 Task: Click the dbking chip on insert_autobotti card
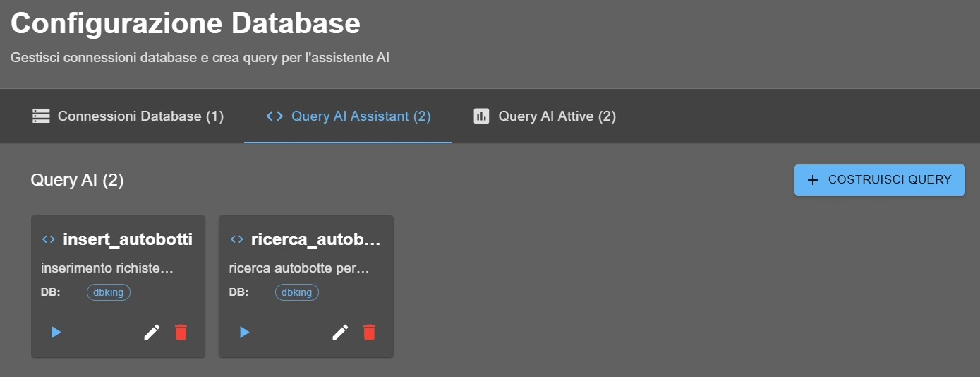pos(109,292)
